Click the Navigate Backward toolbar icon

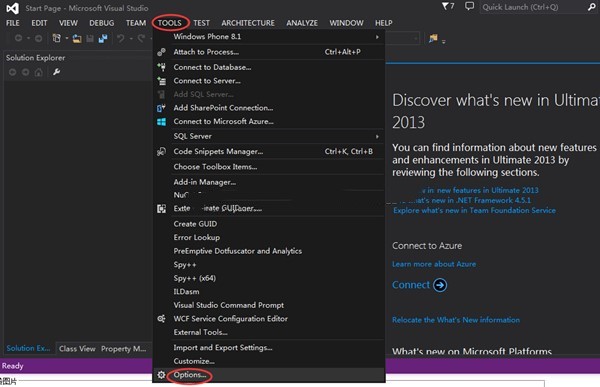pos(18,38)
